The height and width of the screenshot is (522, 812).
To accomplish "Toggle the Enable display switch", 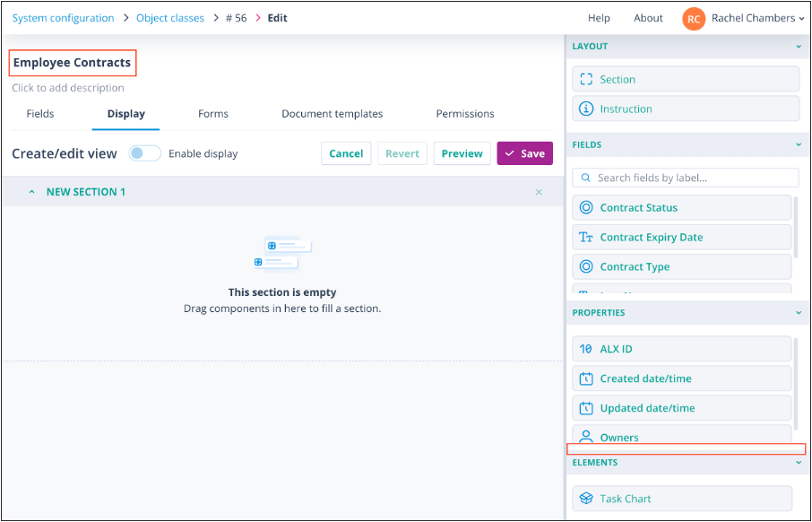I will pyautogui.click(x=144, y=153).
